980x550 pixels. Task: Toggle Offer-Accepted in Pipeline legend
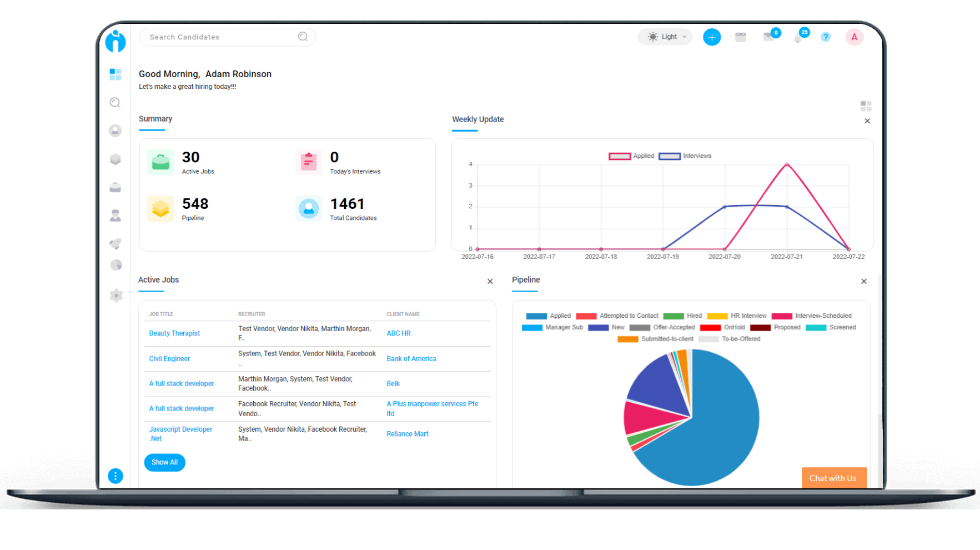click(662, 327)
